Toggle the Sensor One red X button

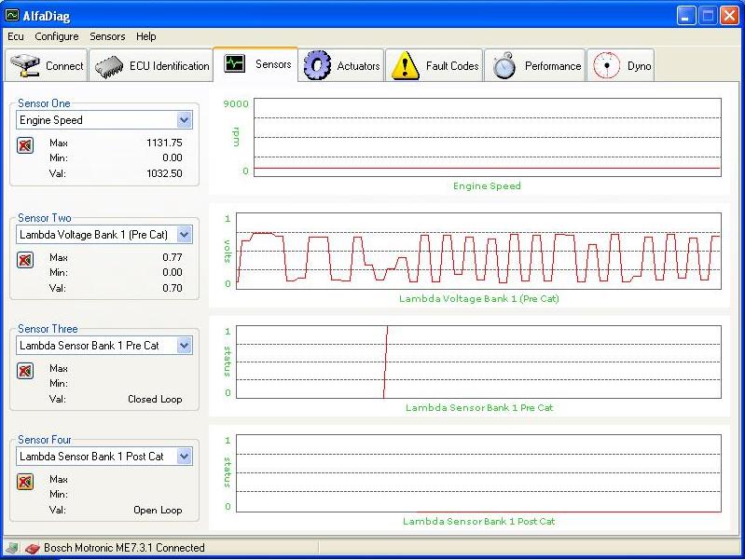click(x=25, y=145)
